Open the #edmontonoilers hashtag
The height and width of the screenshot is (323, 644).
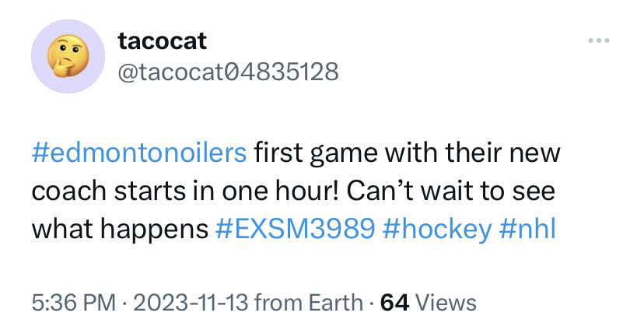point(139,152)
